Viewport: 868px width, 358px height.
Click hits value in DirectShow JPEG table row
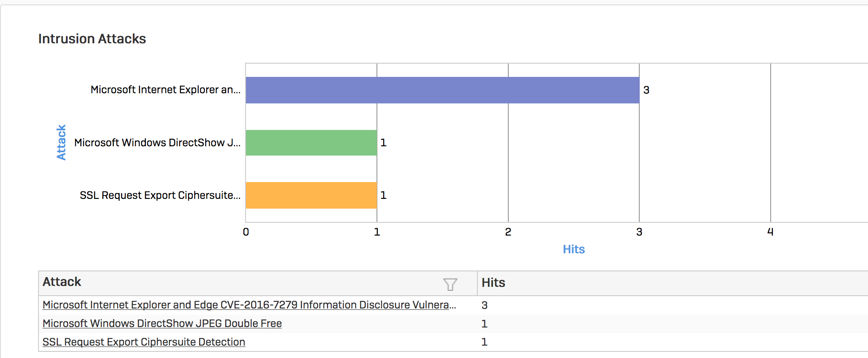(x=484, y=324)
